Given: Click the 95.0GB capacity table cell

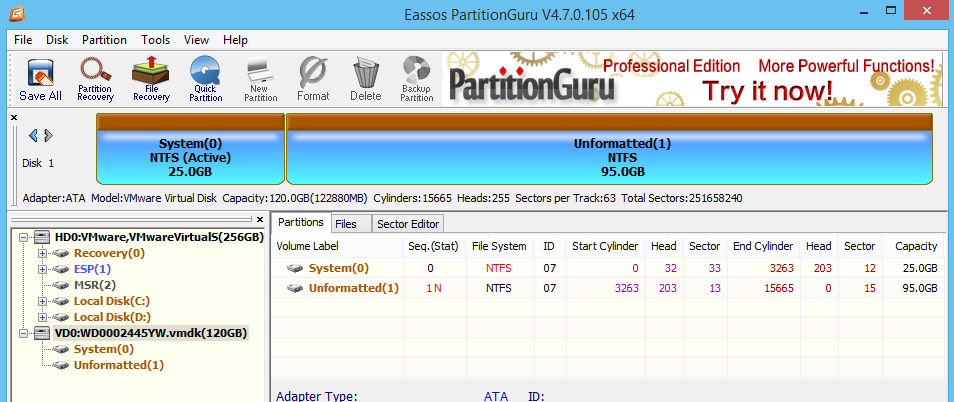Looking at the screenshot, I should (x=920, y=288).
